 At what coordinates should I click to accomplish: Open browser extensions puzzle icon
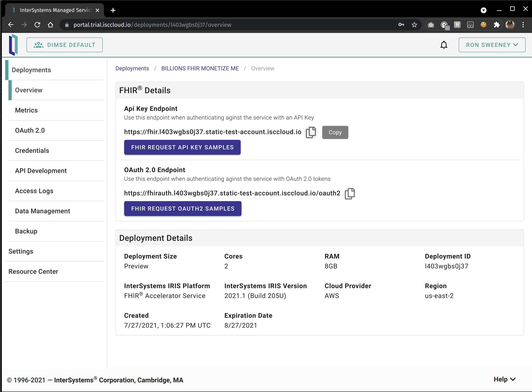(497, 25)
